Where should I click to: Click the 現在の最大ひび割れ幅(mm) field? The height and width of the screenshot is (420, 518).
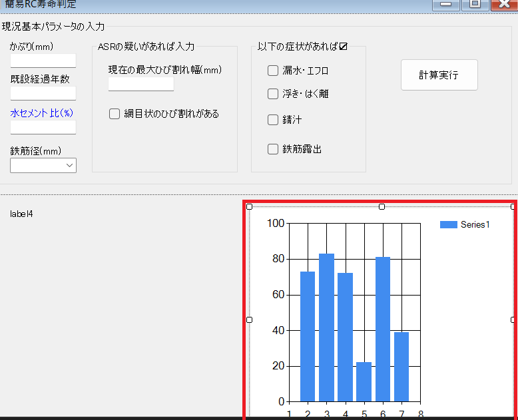[x=140, y=84]
